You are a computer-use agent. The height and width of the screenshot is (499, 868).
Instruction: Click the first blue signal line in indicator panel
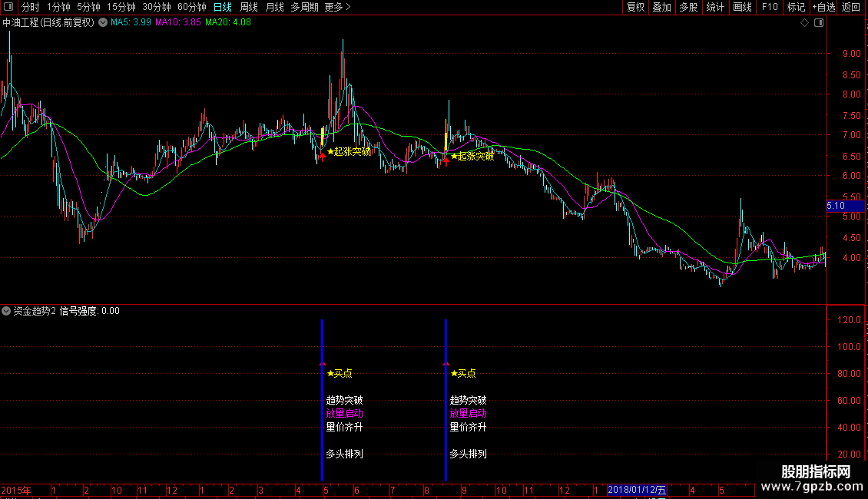coord(322,400)
